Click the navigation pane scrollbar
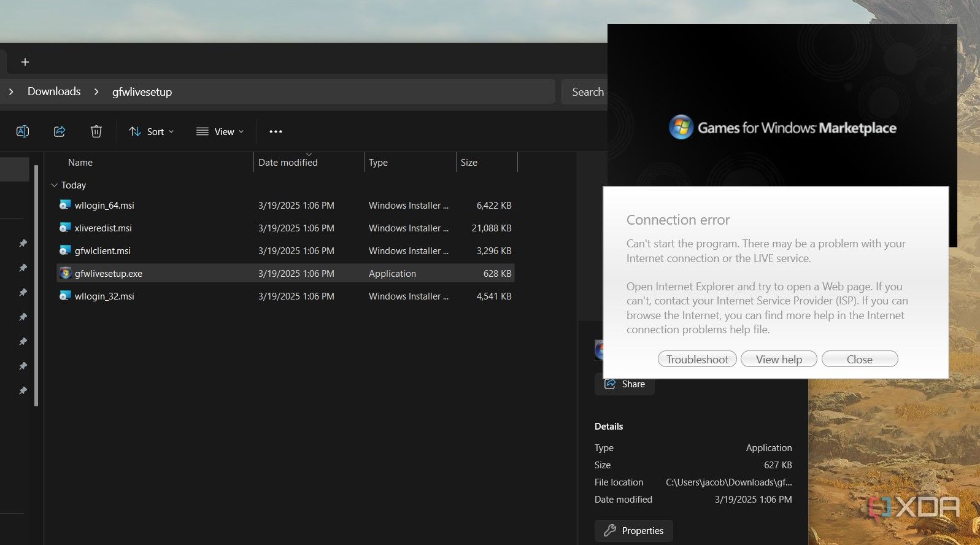This screenshot has height=545, width=980. point(36,285)
